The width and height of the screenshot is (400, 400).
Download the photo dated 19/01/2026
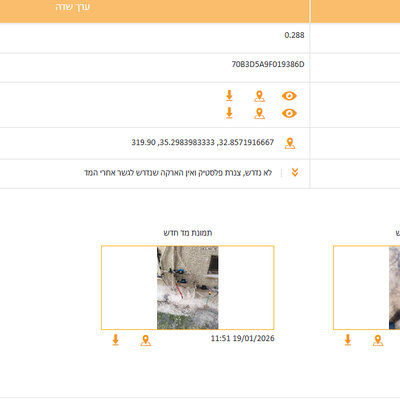click(115, 340)
